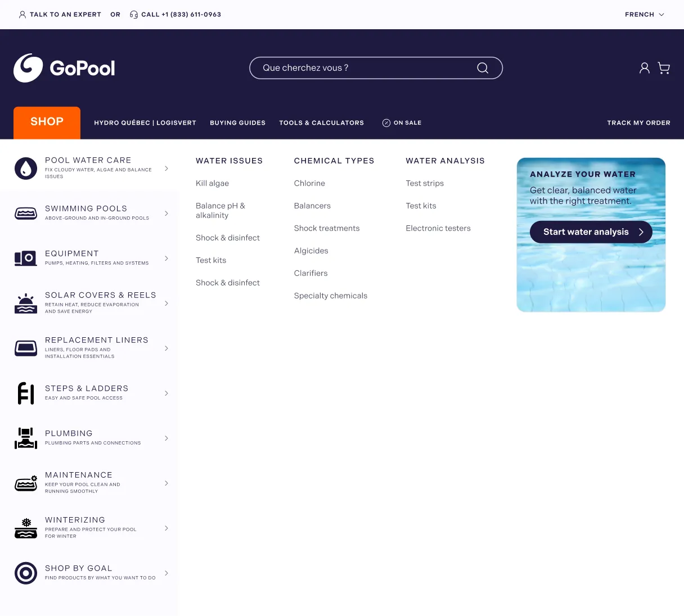This screenshot has width=684, height=616.
Task: Expand Maintenance chevron
Action: pos(166,483)
